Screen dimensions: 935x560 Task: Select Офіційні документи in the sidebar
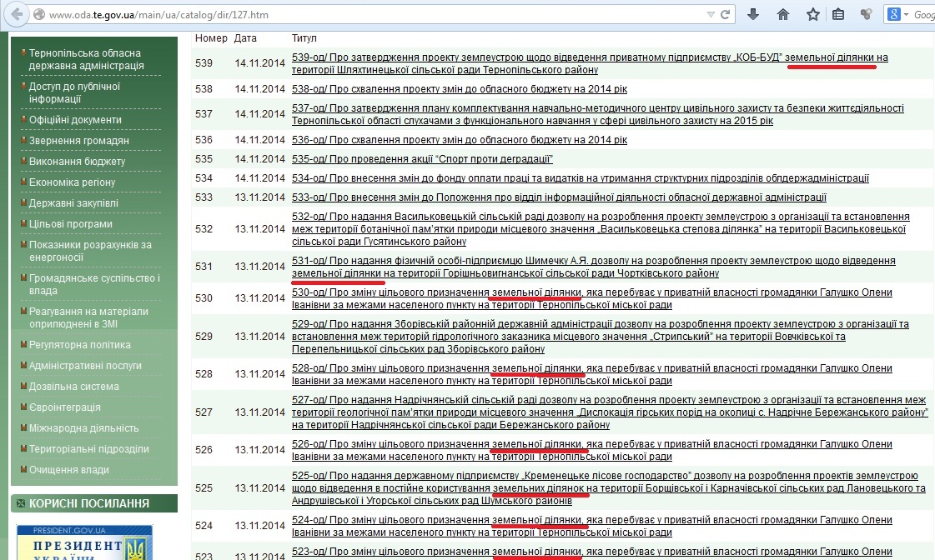coord(75,120)
